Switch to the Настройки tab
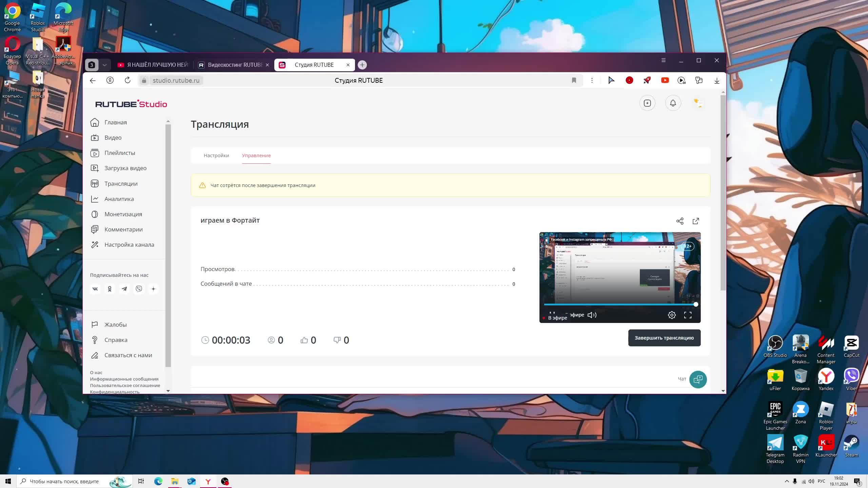This screenshot has height=488, width=868. (217, 156)
